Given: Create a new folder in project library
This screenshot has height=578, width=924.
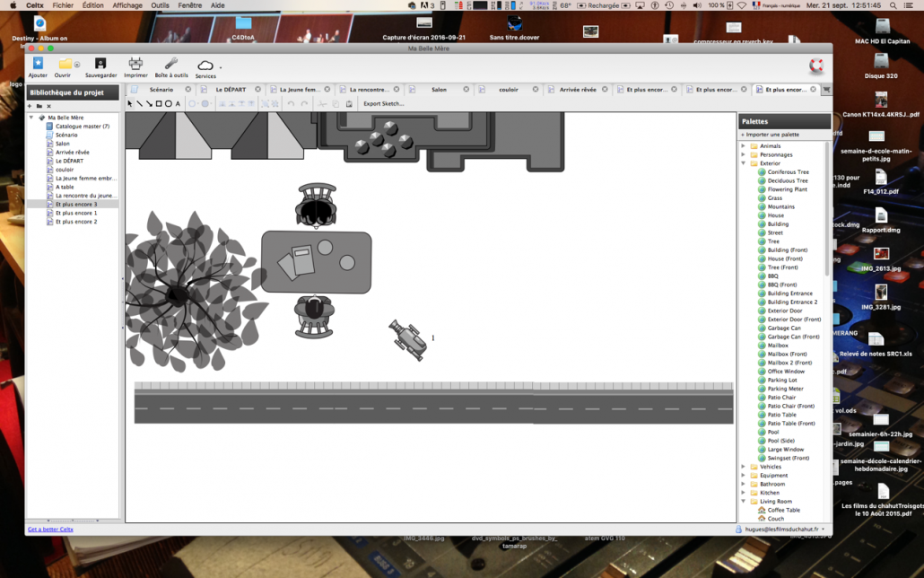Looking at the screenshot, I should [x=39, y=106].
